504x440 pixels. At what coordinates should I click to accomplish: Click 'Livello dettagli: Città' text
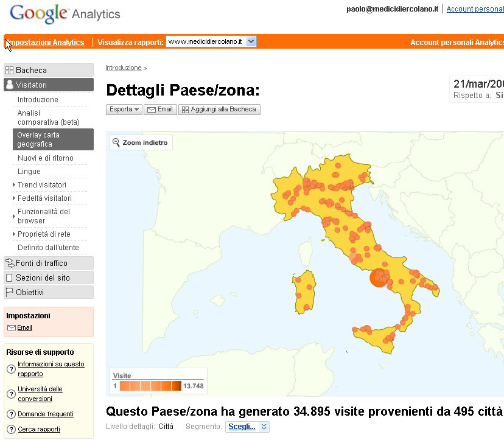(x=139, y=427)
